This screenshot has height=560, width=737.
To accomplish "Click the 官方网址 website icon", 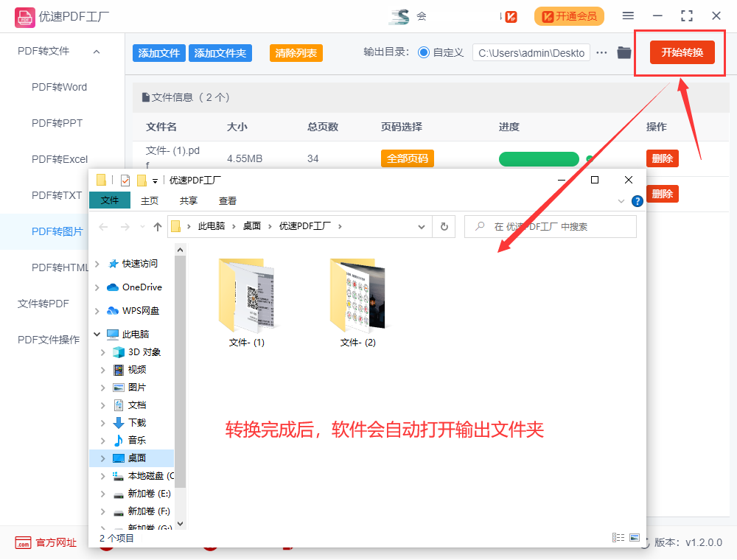I will pos(23,542).
